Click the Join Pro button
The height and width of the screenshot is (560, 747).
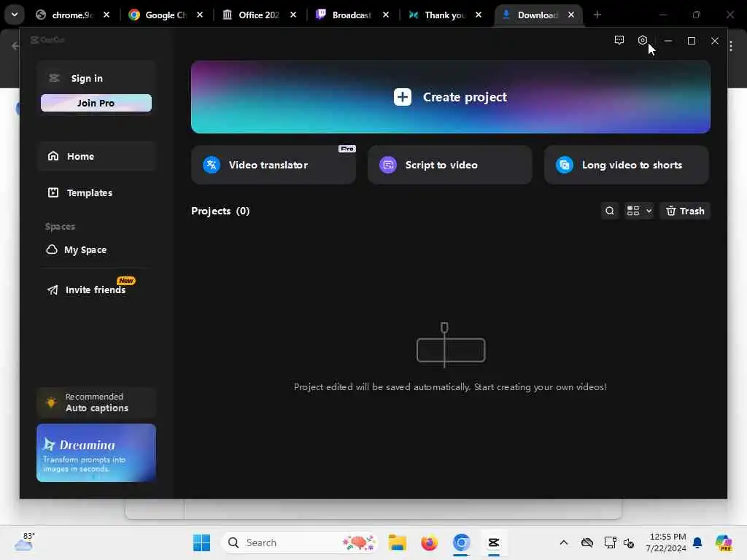(96, 103)
